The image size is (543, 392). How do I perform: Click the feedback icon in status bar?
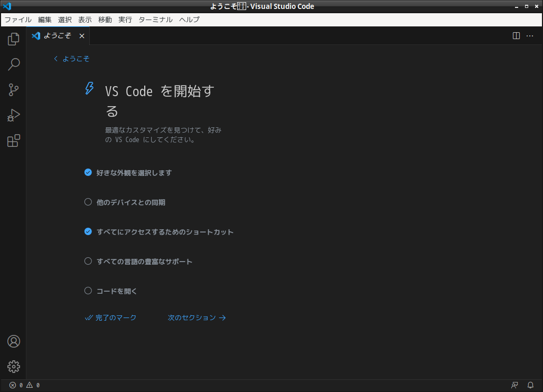[514, 385]
